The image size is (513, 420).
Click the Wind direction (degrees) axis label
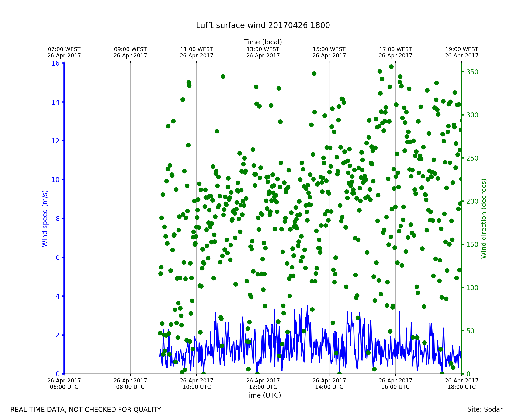point(484,218)
